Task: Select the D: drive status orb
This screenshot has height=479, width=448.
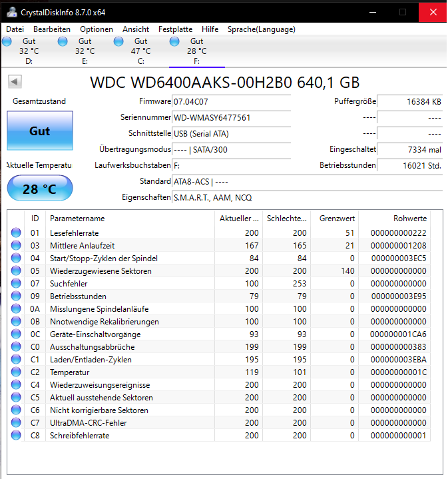Action: coord(7,41)
